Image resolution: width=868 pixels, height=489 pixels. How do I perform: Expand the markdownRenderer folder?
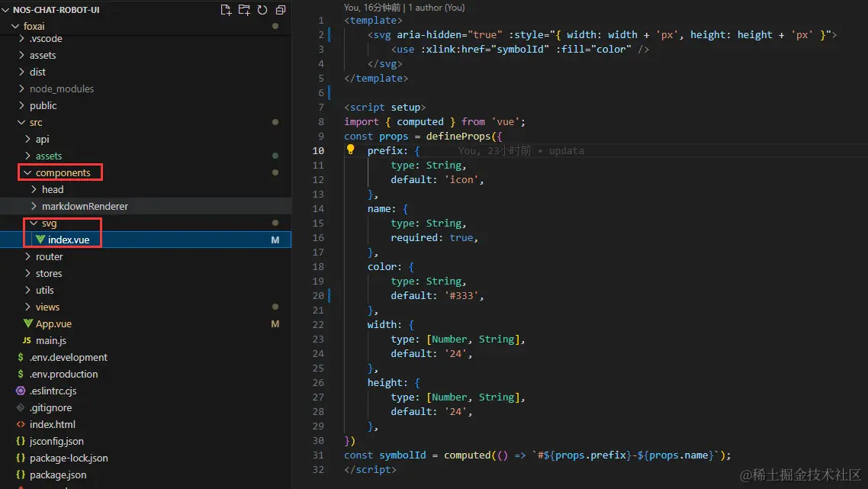coord(34,206)
